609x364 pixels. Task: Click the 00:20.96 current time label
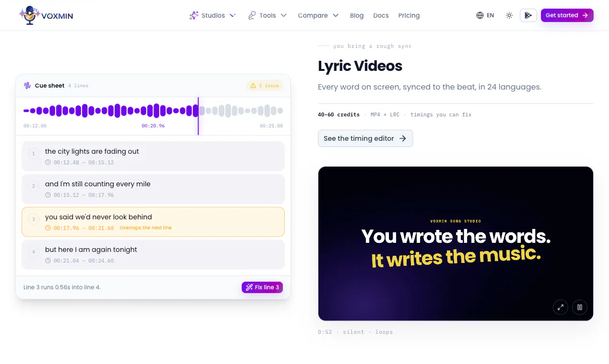153,126
